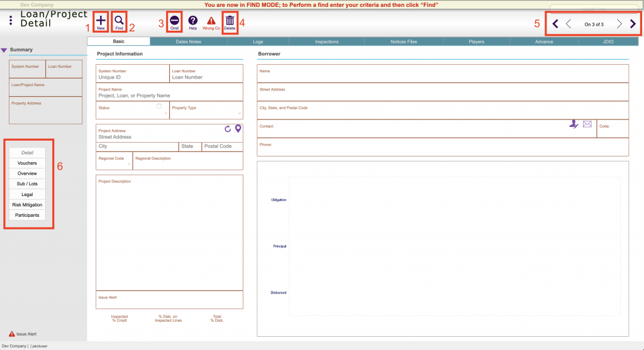Switch to the Basic tab
644x350 pixels.
click(119, 41)
